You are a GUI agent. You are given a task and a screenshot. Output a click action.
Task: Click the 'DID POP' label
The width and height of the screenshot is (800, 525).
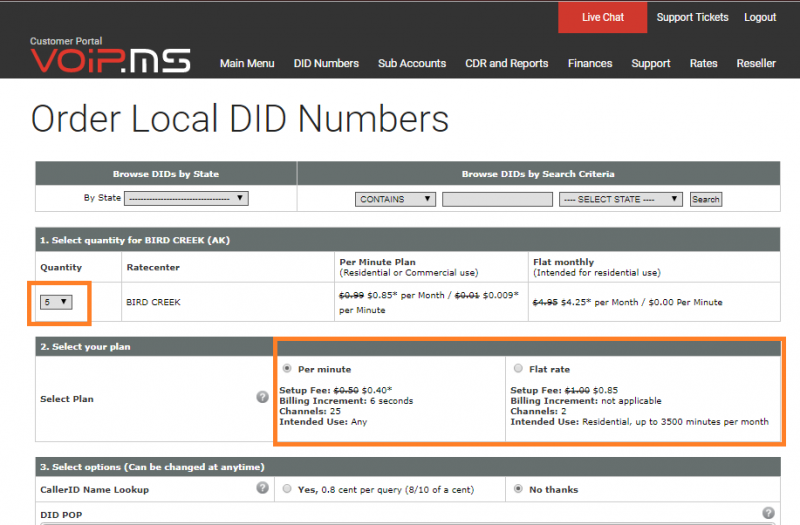tap(61, 514)
